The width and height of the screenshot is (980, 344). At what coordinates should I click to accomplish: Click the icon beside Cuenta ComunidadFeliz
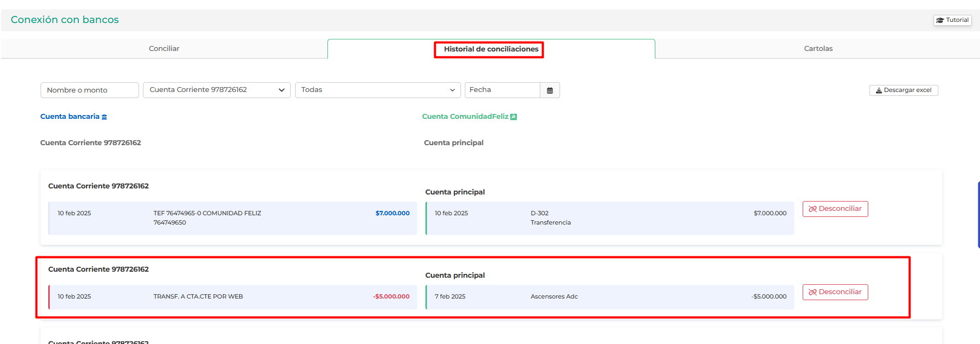[x=514, y=117]
